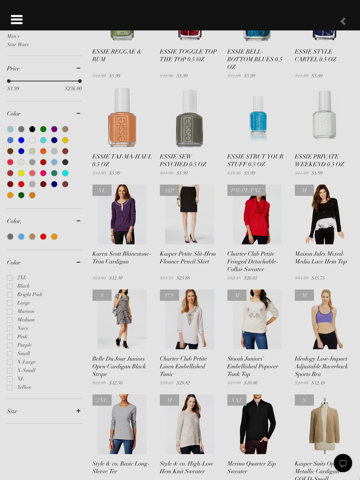Open the Merino Quarter Zip Sweater link
This screenshot has width=360, height=480.
(252, 467)
